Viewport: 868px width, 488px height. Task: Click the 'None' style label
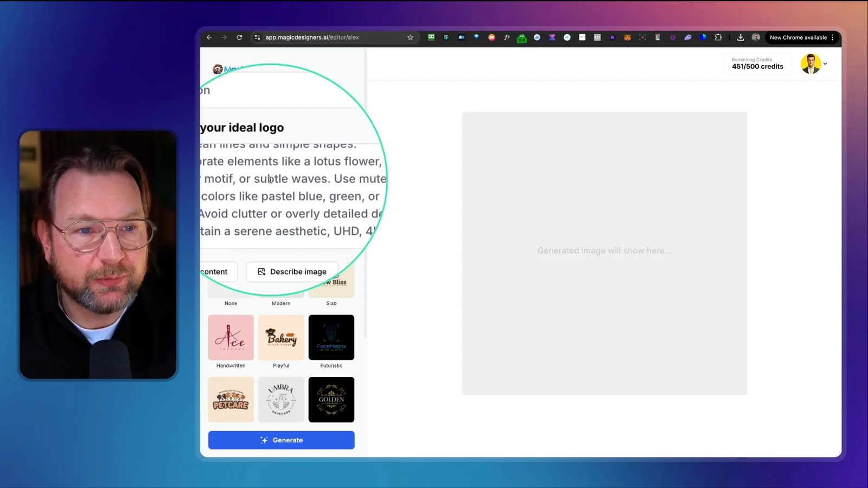231,303
